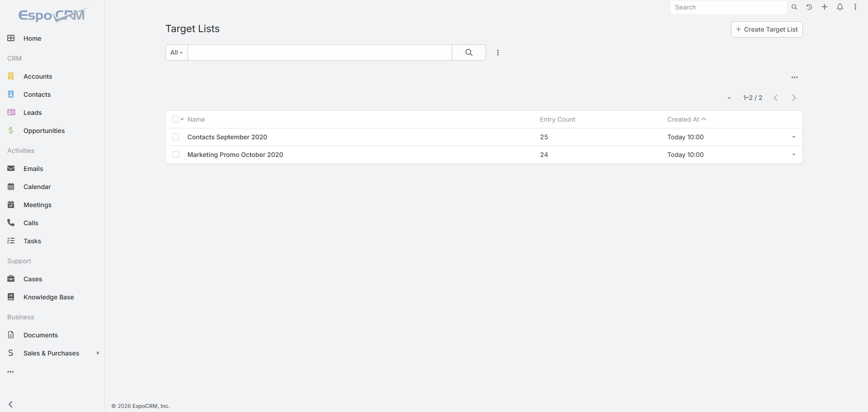
Task: Toggle the select-all checkbox in the header
Action: (175, 119)
